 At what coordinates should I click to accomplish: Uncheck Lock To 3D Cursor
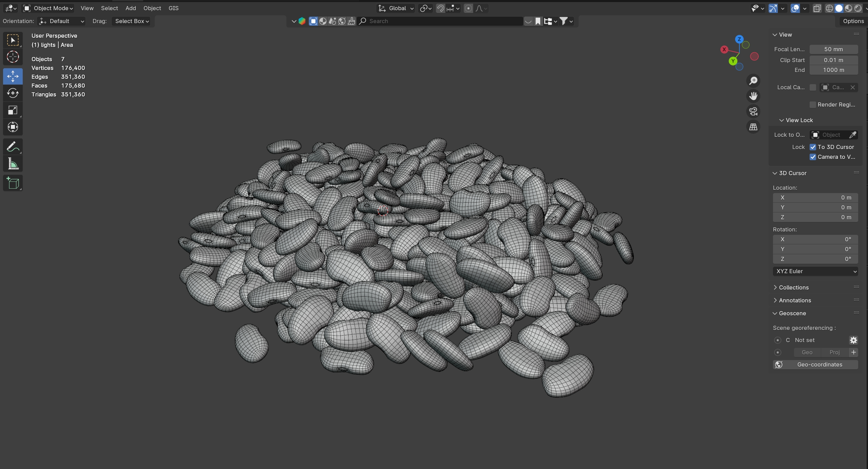click(813, 147)
